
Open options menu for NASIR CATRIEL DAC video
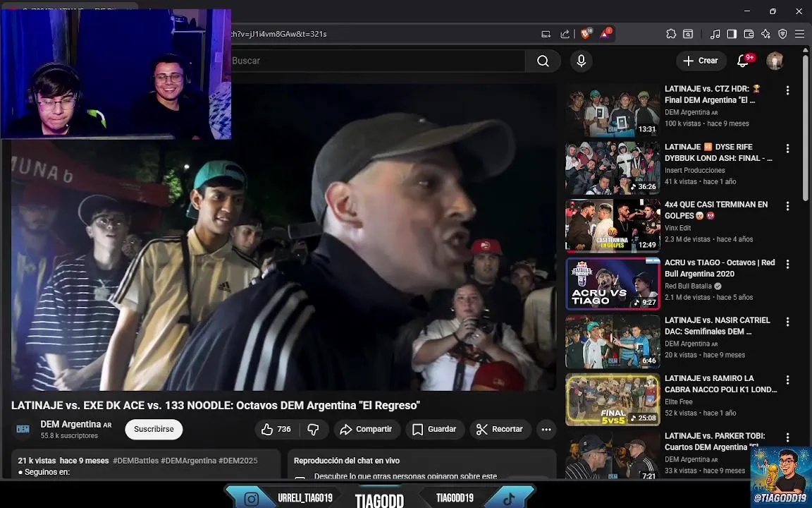[x=787, y=322]
